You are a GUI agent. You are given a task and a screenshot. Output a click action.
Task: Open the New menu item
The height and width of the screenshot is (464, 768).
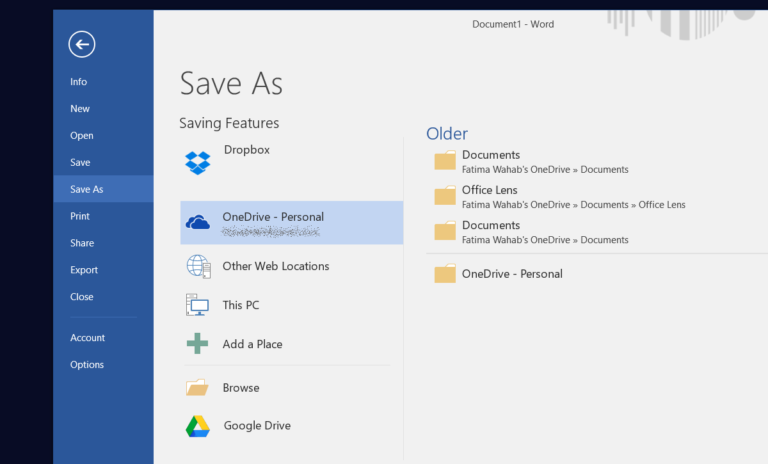tap(80, 109)
